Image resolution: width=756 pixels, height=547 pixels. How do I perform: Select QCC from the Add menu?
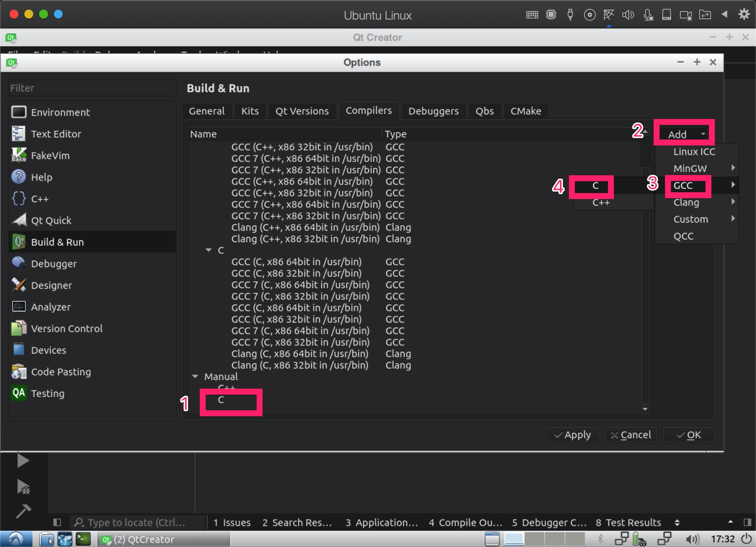coord(697,236)
